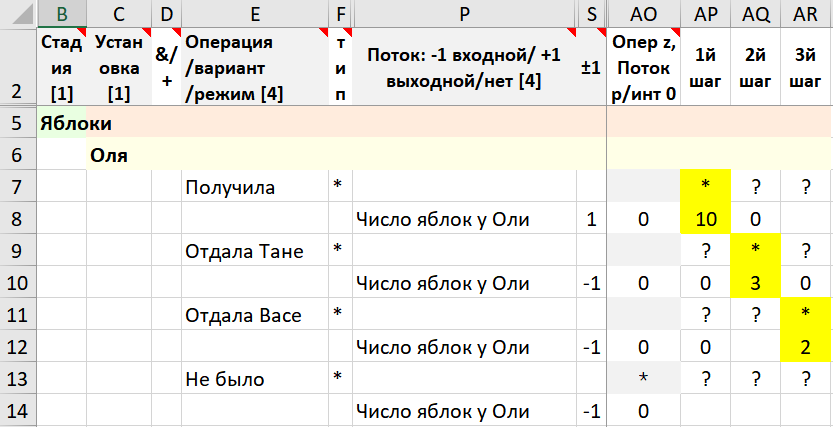Viewport: 833px width, 427px height.
Task: Select row 5 header
Action: (17, 124)
